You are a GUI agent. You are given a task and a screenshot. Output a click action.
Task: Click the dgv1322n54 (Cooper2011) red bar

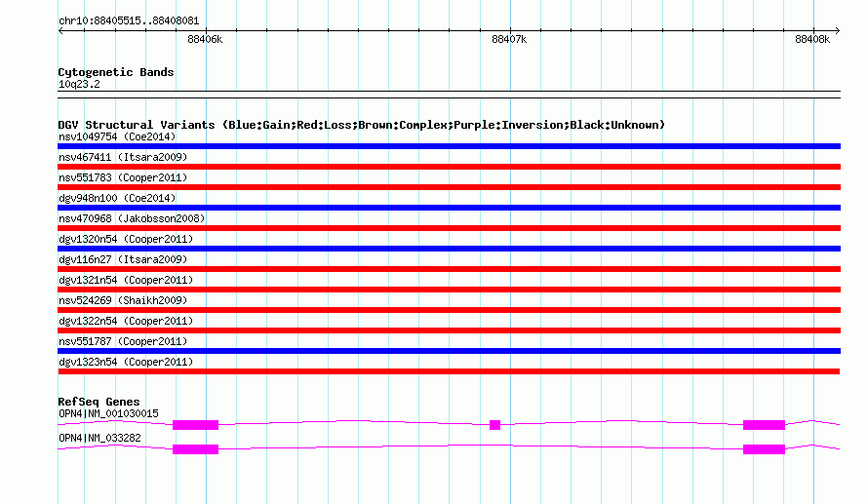(x=449, y=330)
